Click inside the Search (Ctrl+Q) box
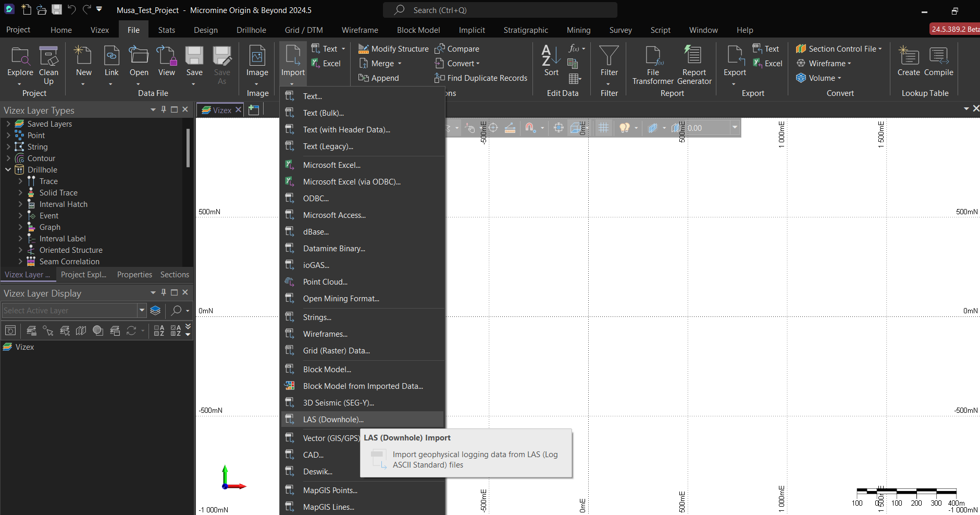The width and height of the screenshot is (980, 515). point(500,10)
